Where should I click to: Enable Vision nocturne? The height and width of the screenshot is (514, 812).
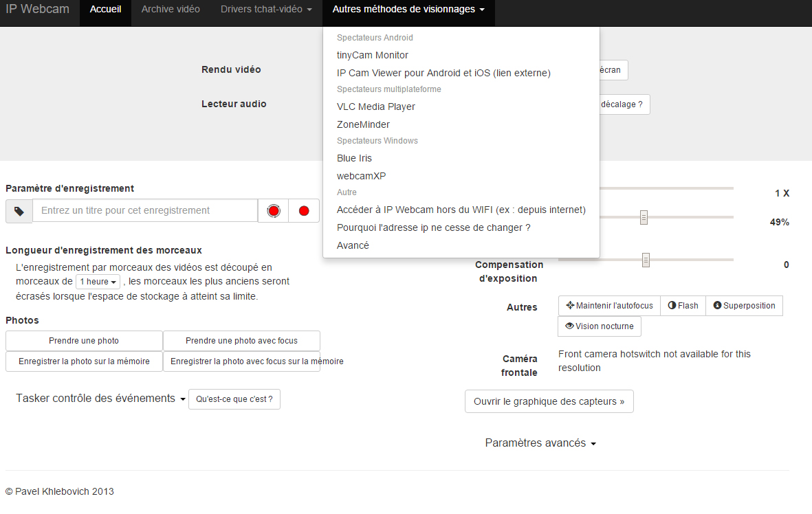(599, 326)
